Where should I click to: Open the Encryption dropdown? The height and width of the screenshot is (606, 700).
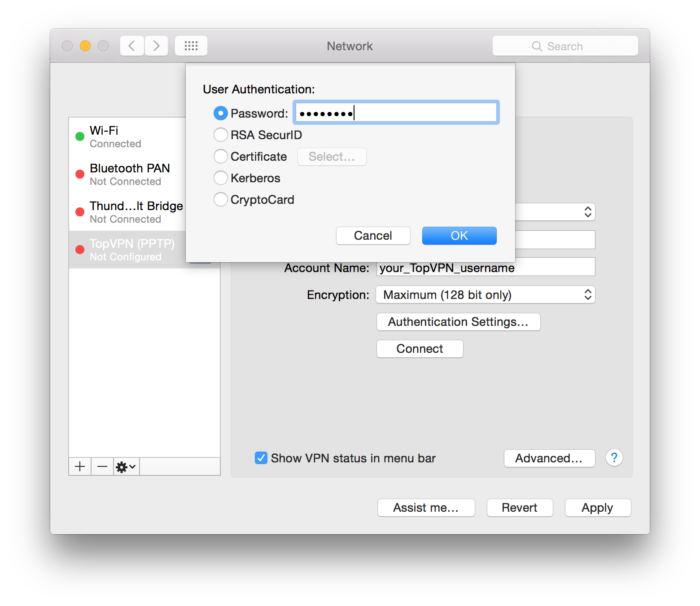pyautogui.click(x=486, y=294)
